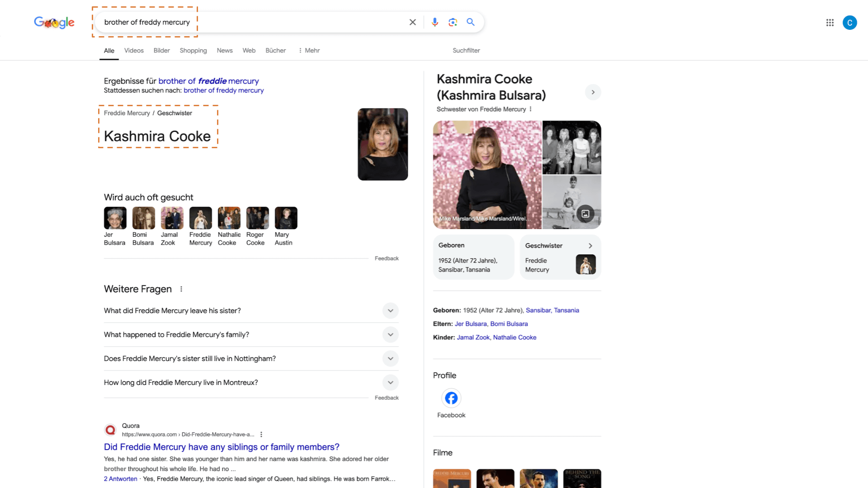Open image gallery icon on photo collage
This screenshot has height=488, width=868.
[585, 214]
